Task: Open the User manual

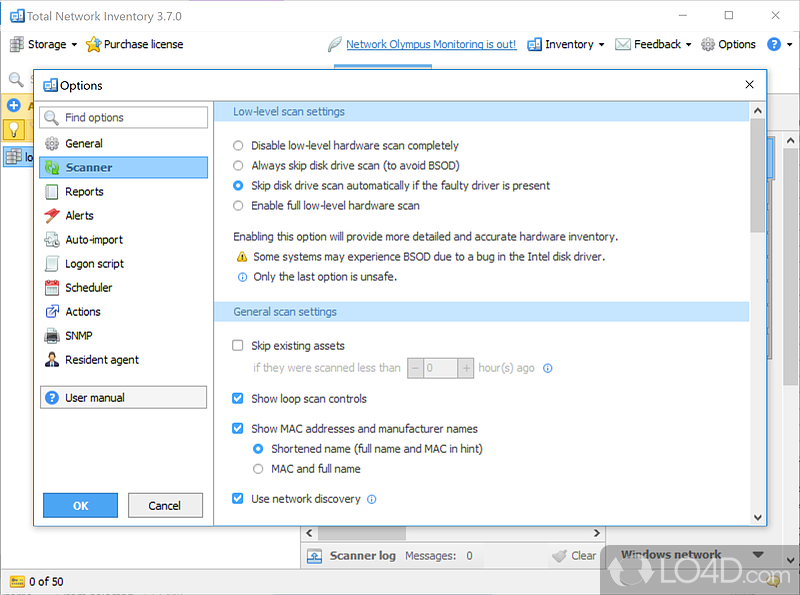Action: pos(123,398)
